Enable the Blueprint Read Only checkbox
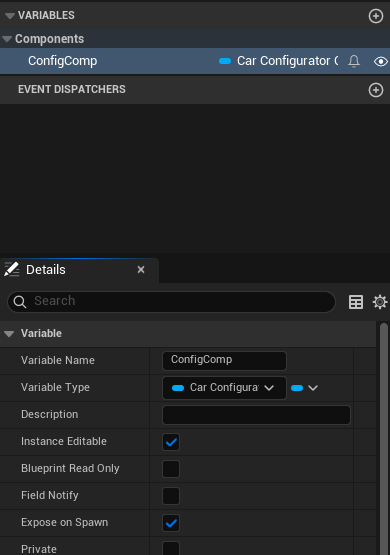This screenshot has width=390, height=555. 171,469
